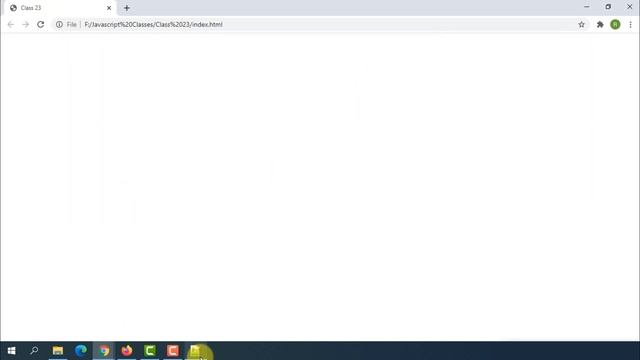The width and height of the screenshot is (640, 360).
Task: Go back to the previous page
Action: [x=11, y=24]
